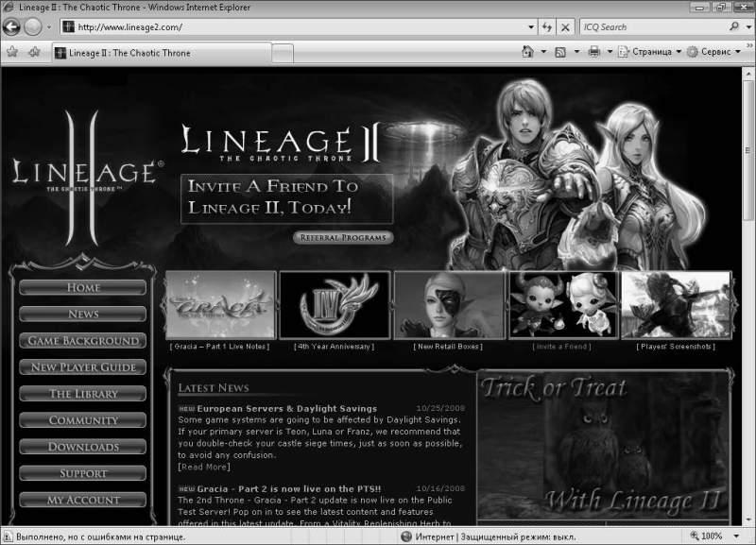
Task: Click the 4th anniversary emblem thumbnail
Action: pyautogui.click(x=335, y=304)
